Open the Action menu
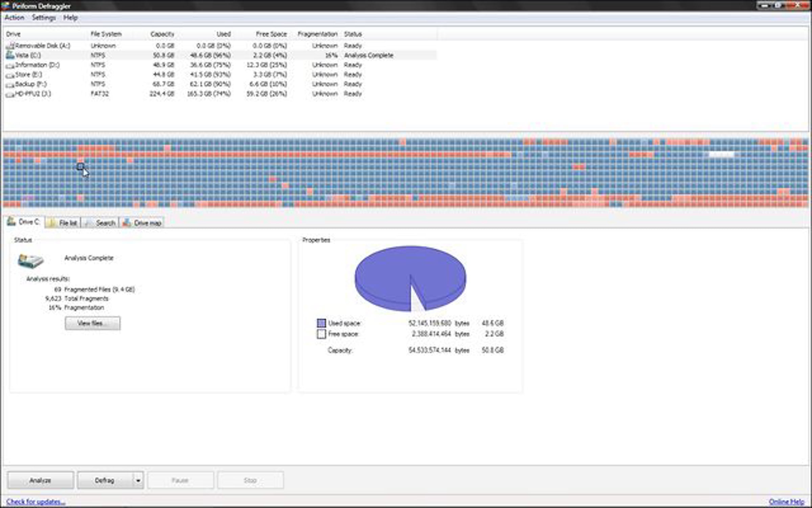 (x=14, y=18)
